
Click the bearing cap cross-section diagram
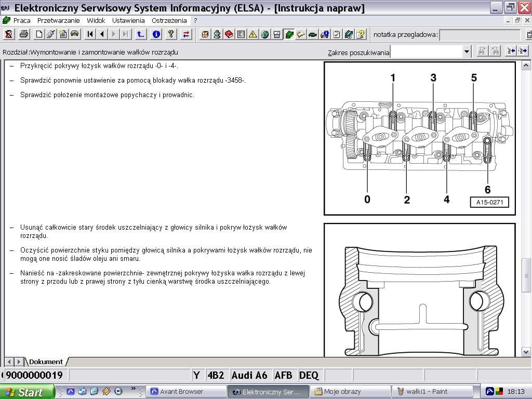tap(420, 290)
